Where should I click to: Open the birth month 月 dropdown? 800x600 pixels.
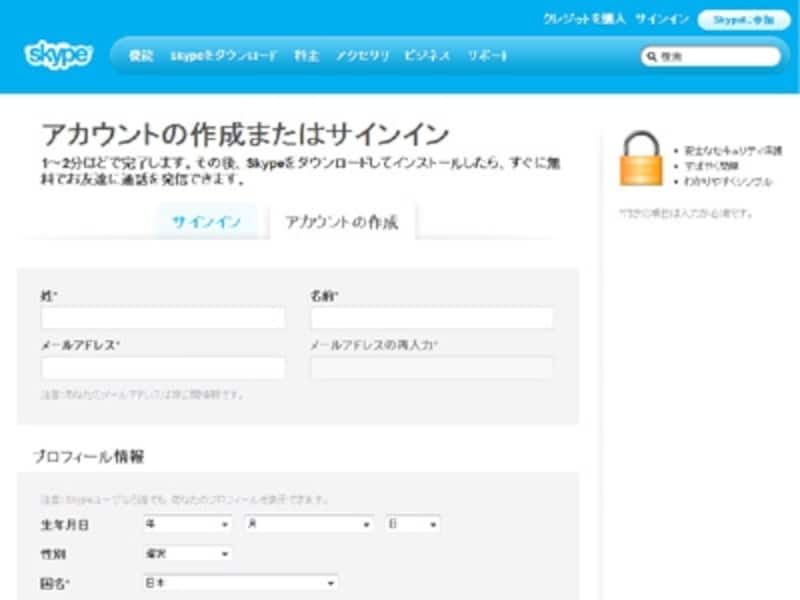click(309, 524)
